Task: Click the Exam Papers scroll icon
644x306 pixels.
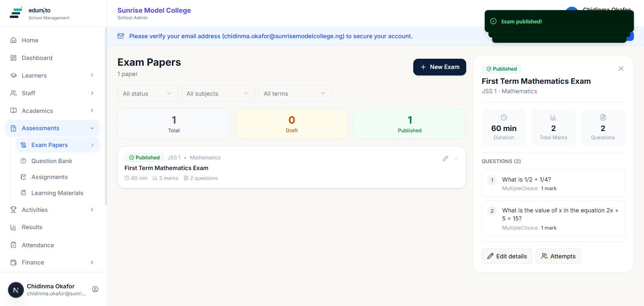Action: click(23, 145)
